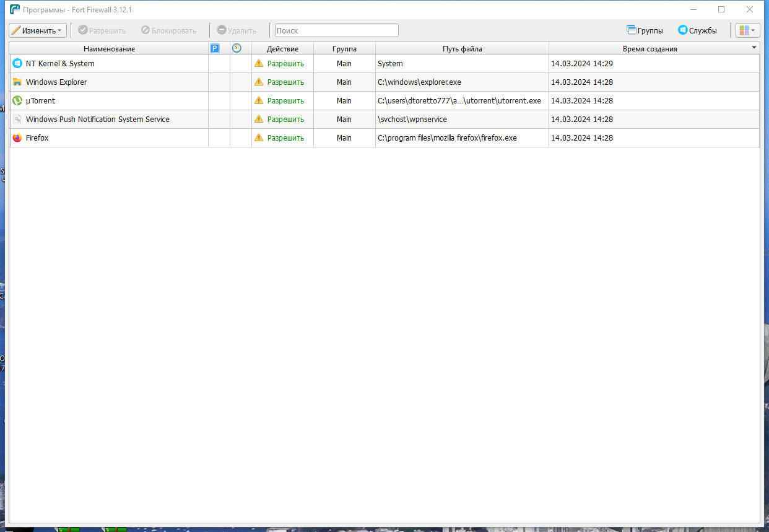Open the colored grid options dropdown

pyautogui.click(x=747, y=30)
